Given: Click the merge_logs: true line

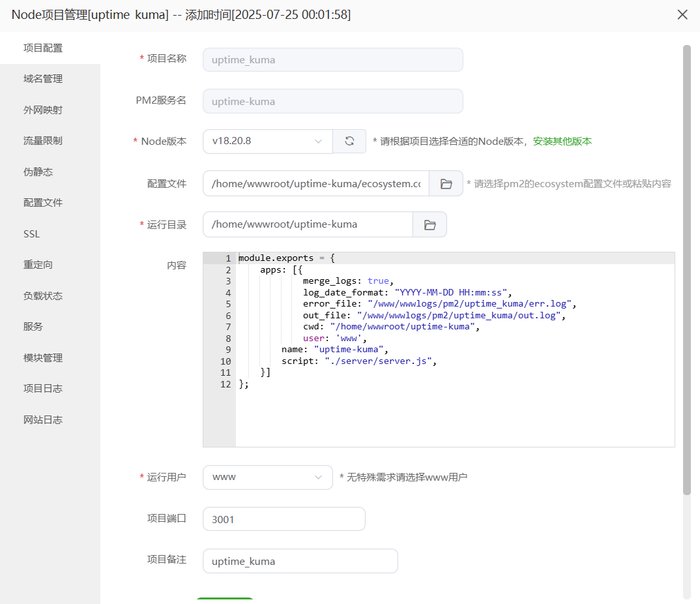Looking at the screenshot, I should coord(348,281).
